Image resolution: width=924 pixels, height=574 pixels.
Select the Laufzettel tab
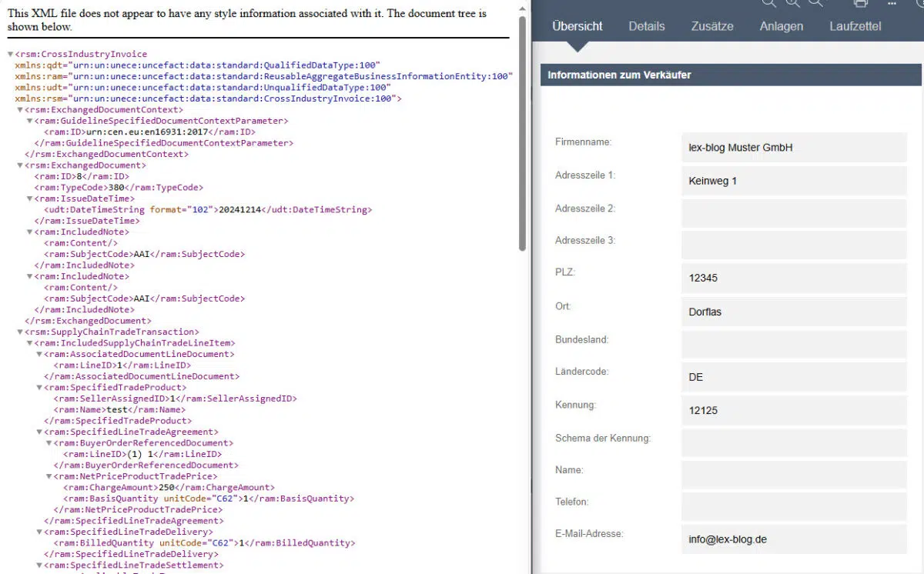(x=855, y=26)
